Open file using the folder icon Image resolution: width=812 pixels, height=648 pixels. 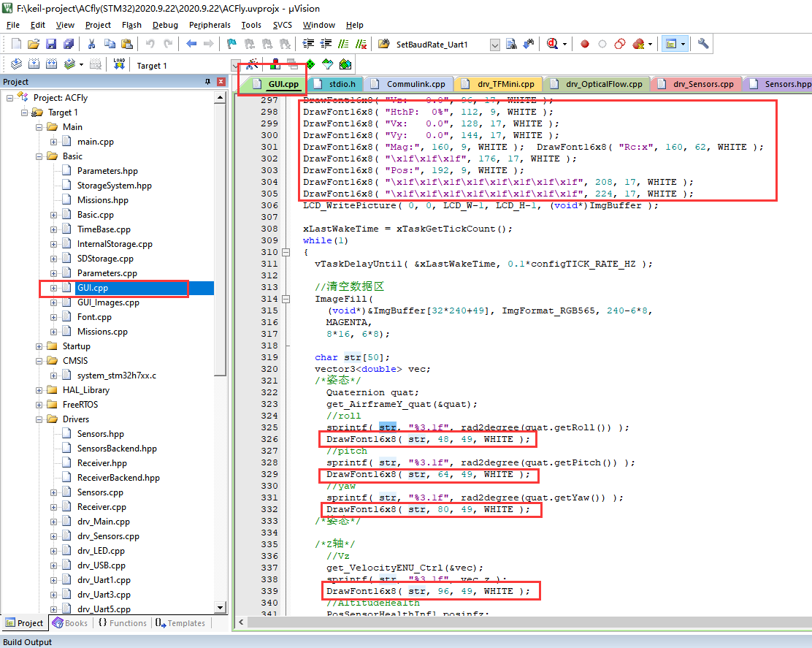[34, 44]
